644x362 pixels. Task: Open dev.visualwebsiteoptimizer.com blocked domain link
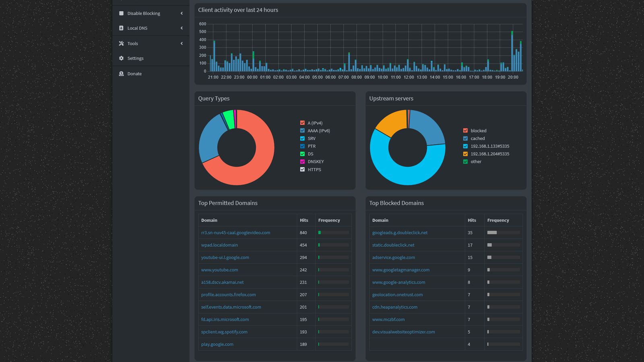click(x=403, y=332)
